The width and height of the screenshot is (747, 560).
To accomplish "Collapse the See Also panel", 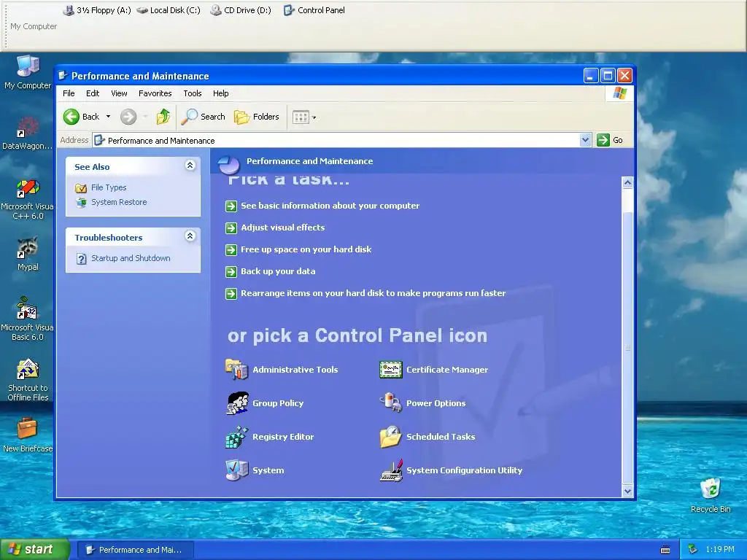I will 190,166.
